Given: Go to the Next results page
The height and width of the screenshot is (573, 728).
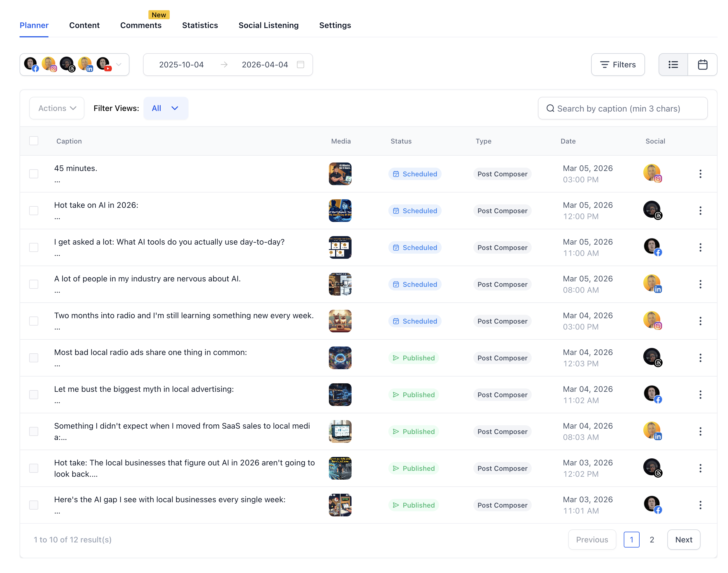Looking at the screenshot, I should [684, 539].
